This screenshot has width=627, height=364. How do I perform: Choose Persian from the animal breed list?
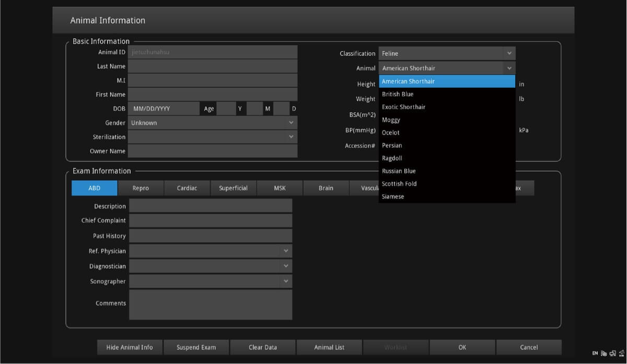[392, 146]
